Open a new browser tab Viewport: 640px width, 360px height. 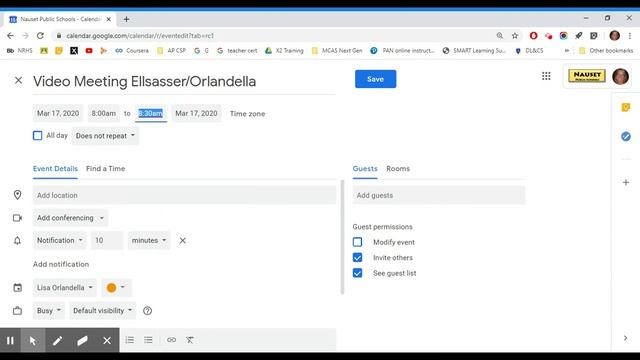click(x=126, y=19)
